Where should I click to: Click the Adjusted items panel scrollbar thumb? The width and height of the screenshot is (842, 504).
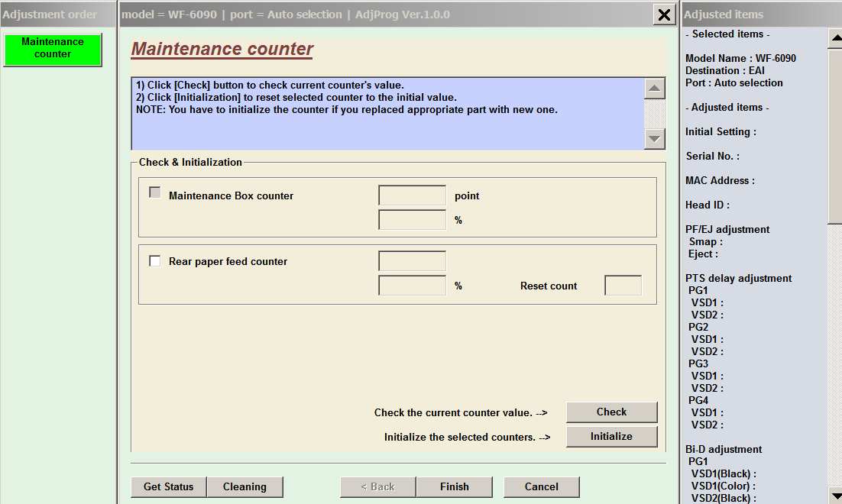(x=836, y=136)
